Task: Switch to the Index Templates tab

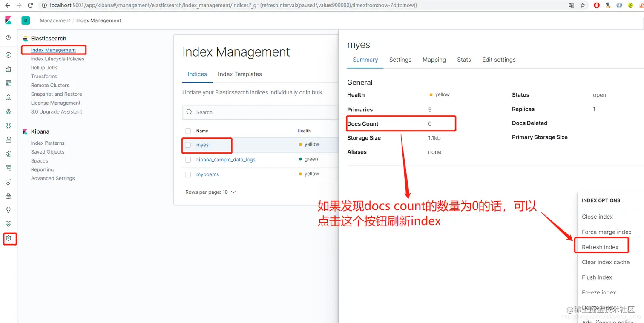Action: coord(240,74)
